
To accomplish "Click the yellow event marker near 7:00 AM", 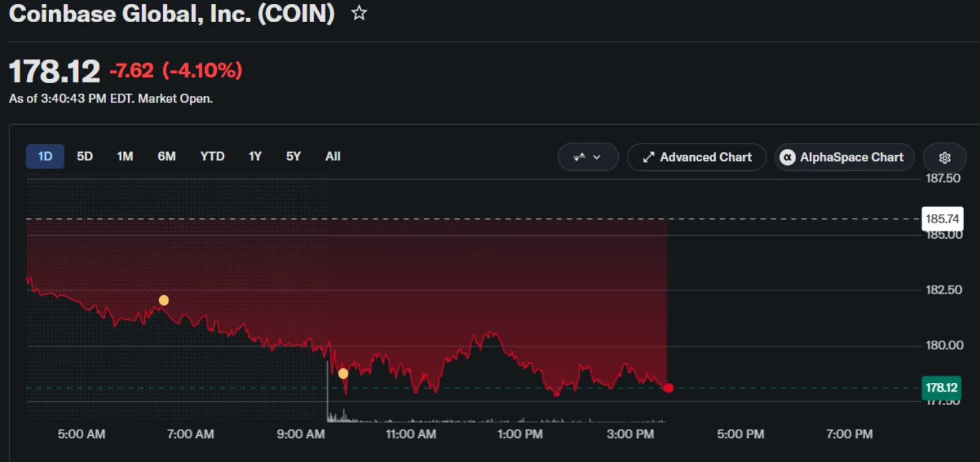I will 164,300.
